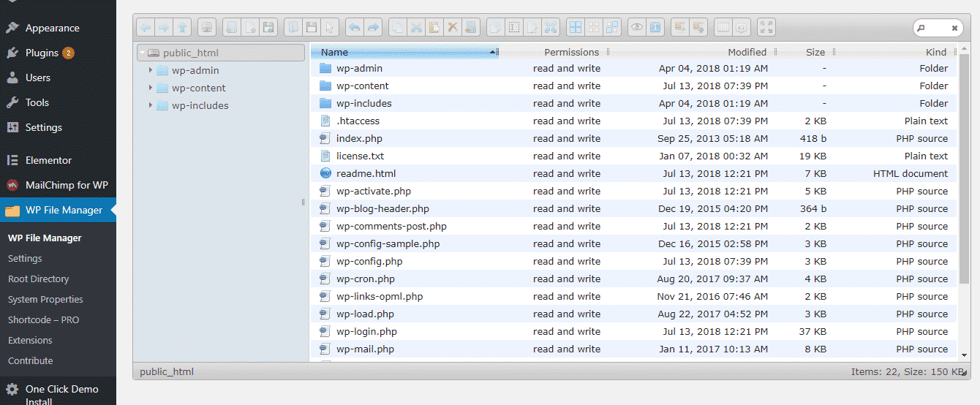Click the Cut scissors icon

416,28
